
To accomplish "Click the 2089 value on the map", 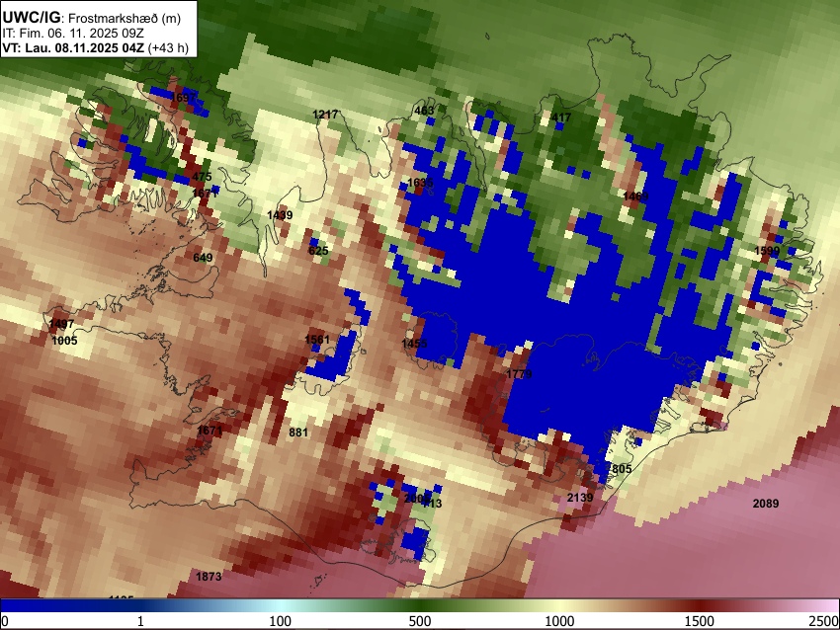I will click(766, 504).
